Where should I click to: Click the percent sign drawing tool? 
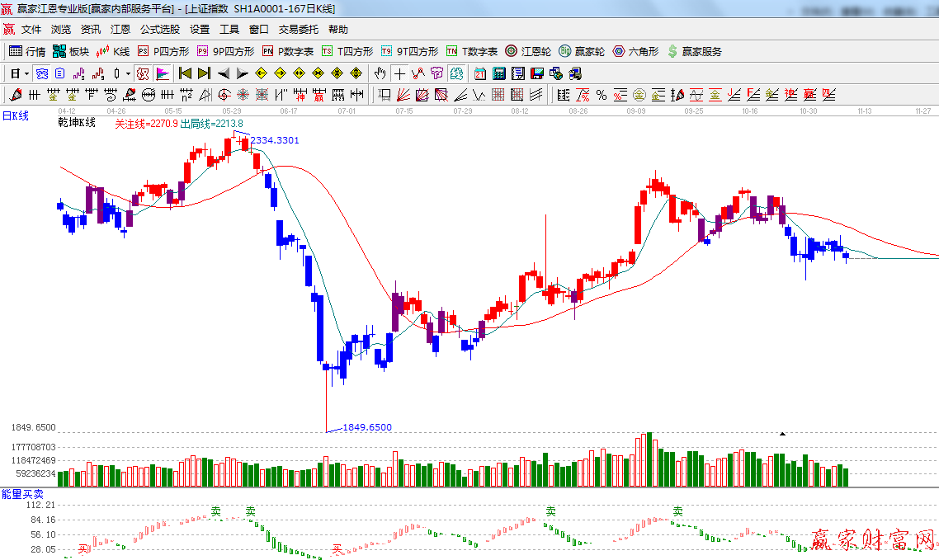602,95
